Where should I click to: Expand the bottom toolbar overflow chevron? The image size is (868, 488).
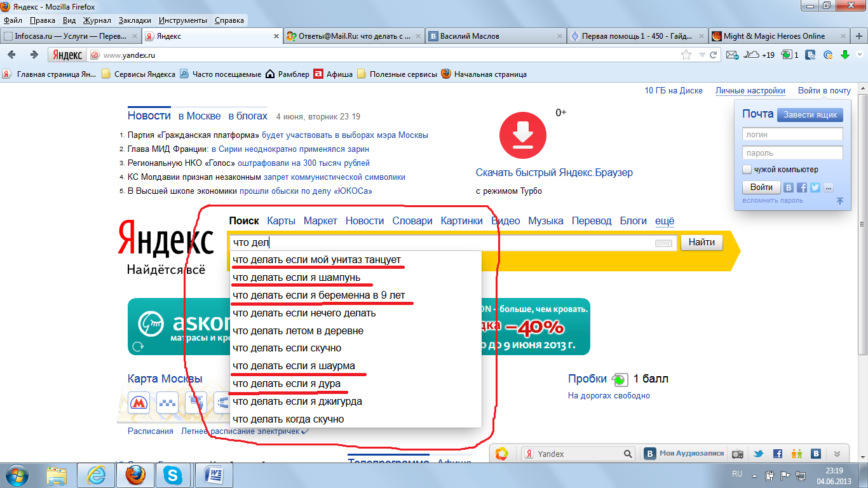pos(837,454)
